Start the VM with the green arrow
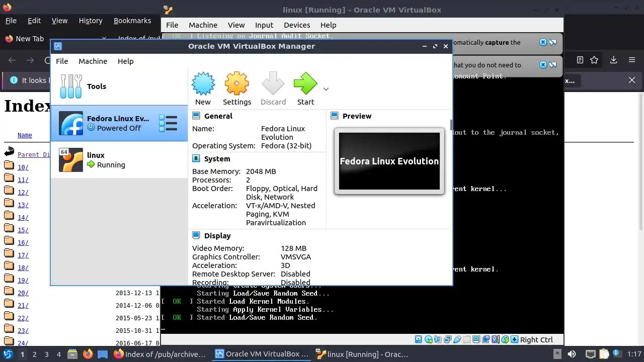Screen dimensions: 644x362 coord(305,83)
